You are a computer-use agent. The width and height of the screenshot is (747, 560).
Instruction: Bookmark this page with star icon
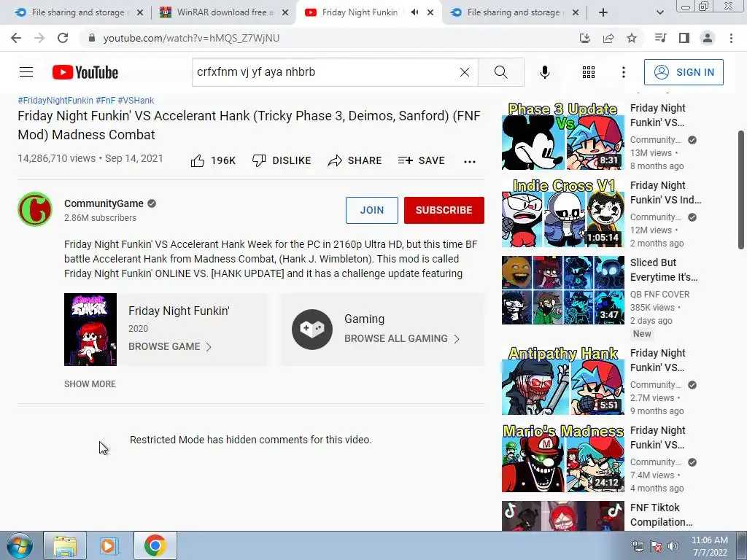click(x=632, y=38)
